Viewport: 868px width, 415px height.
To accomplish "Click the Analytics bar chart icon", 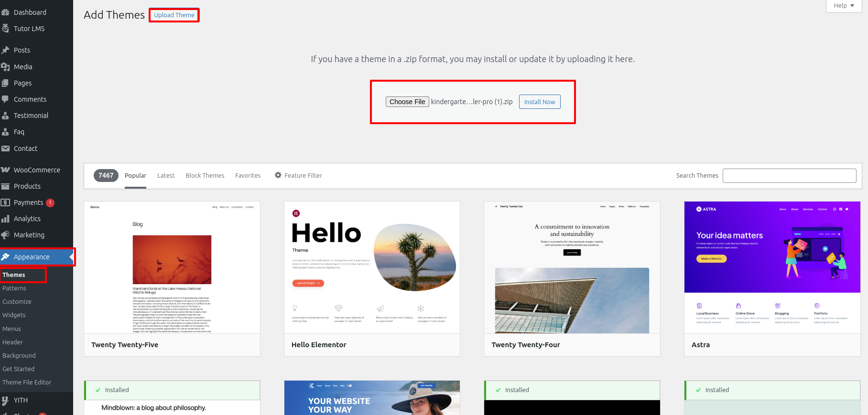I will [6, 219].
